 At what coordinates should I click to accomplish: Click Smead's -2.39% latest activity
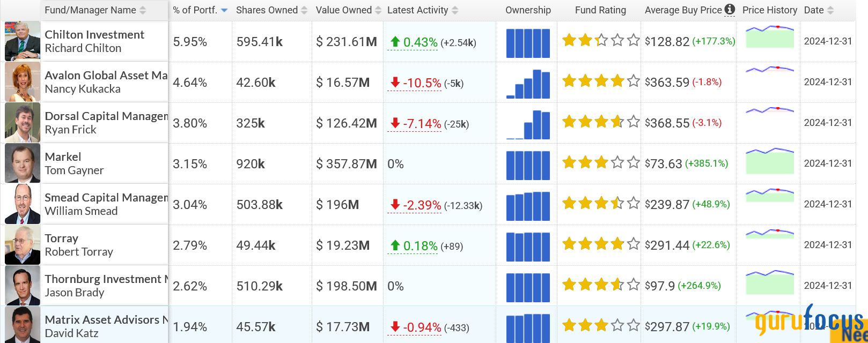click(x=415, y=205)
